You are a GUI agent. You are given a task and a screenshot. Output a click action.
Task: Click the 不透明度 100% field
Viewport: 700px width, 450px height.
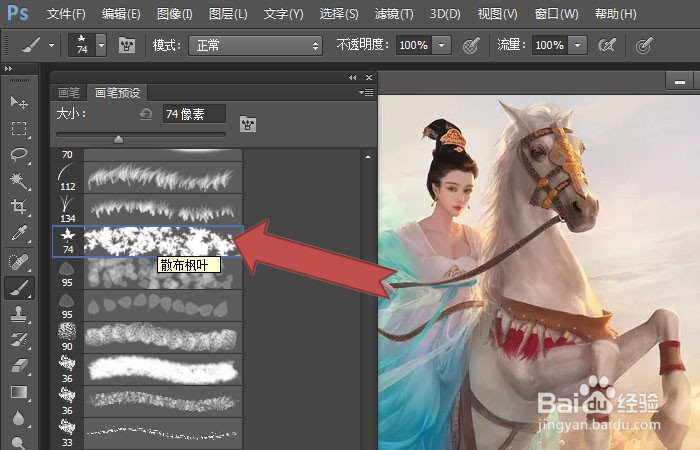[413, 45]
